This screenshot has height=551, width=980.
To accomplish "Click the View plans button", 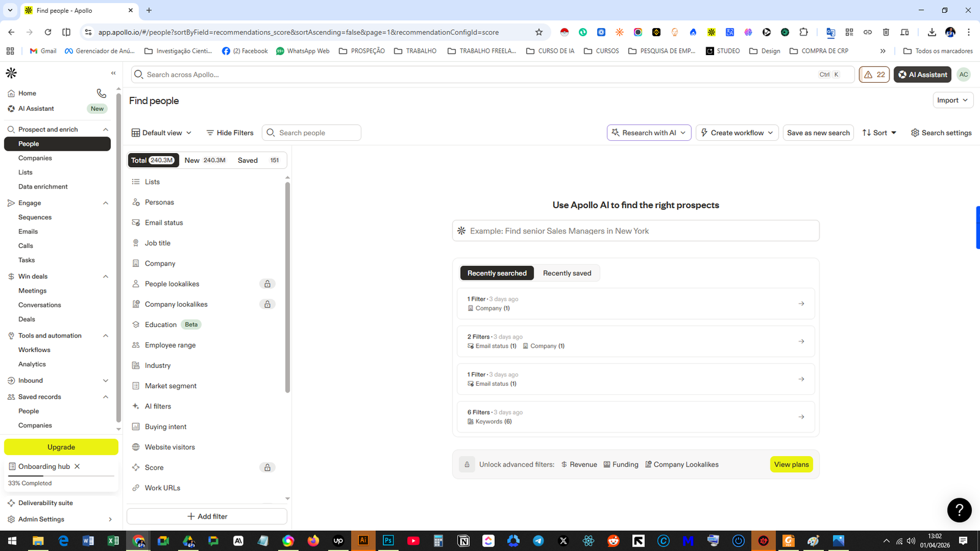I will 791,465.
